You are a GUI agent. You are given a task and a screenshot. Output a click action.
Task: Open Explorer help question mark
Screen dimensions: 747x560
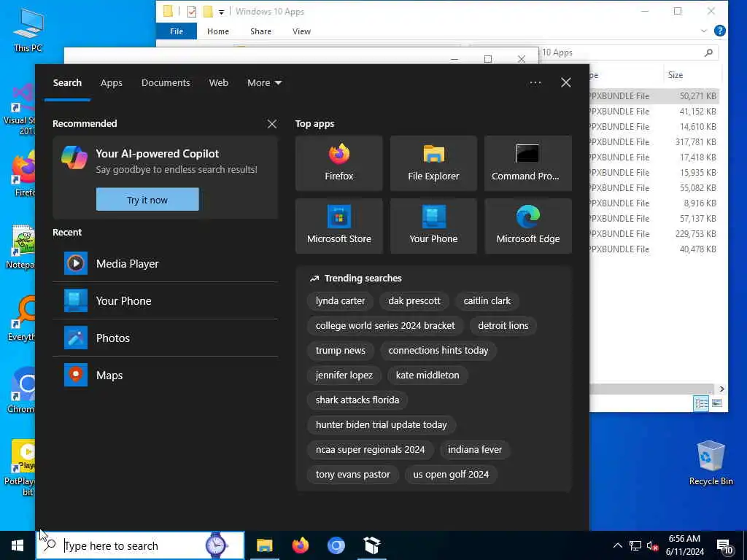[720, 31]
